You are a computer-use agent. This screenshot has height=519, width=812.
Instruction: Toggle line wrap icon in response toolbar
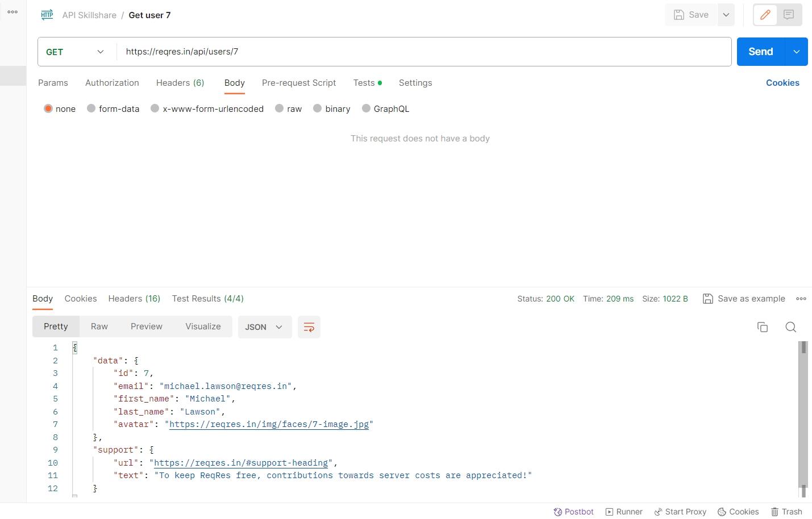point(309,327)
